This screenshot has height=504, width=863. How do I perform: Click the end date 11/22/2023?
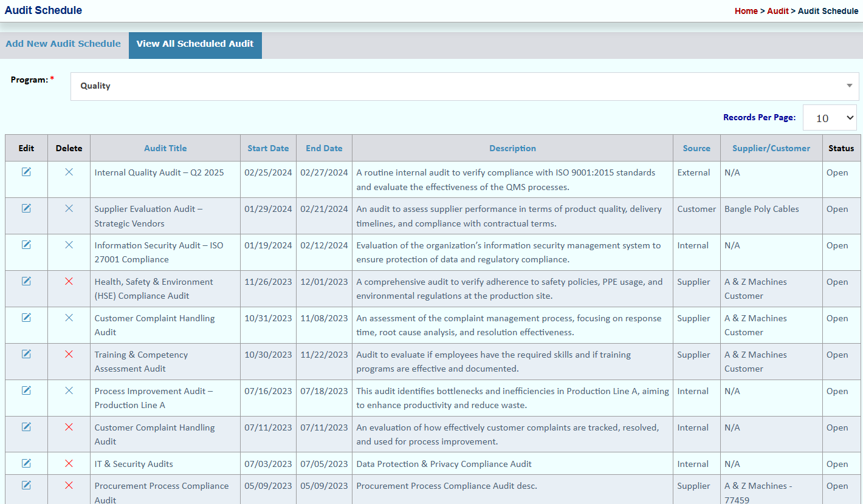click(324, 355)
